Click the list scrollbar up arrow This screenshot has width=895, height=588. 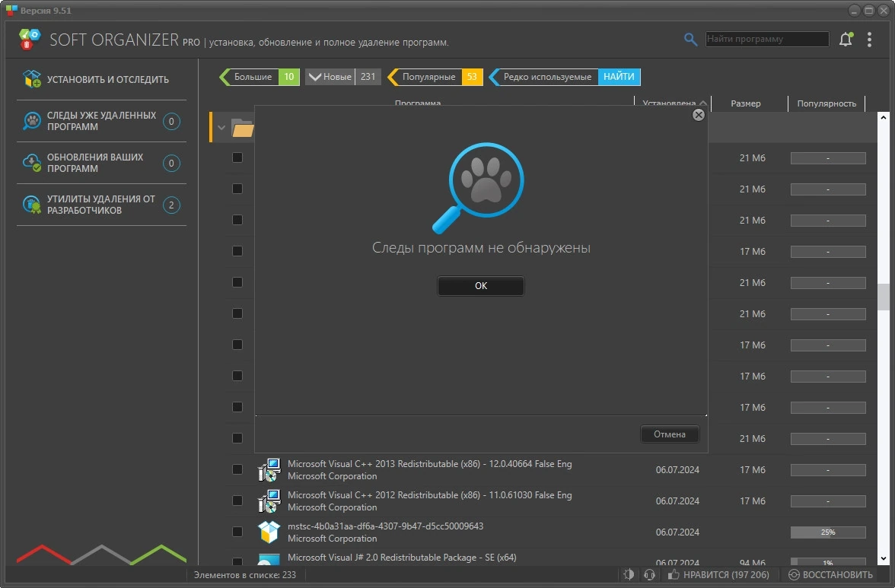[x=884, y=117]
